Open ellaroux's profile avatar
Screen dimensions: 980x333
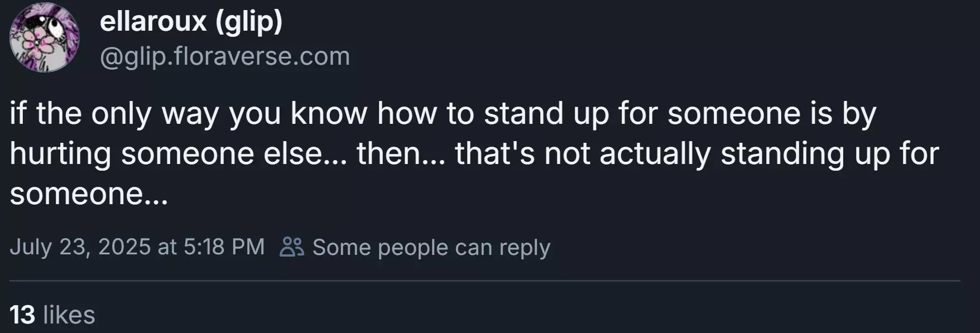45,37
